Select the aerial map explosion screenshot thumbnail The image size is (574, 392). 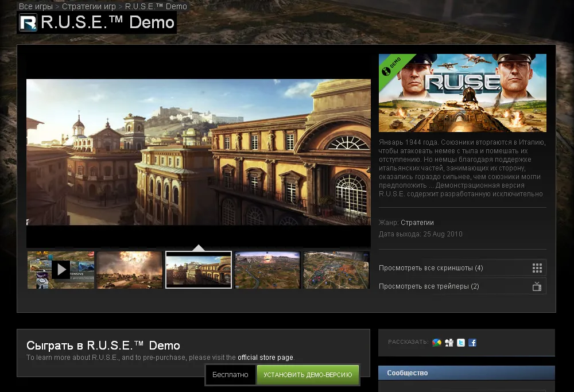267,270
